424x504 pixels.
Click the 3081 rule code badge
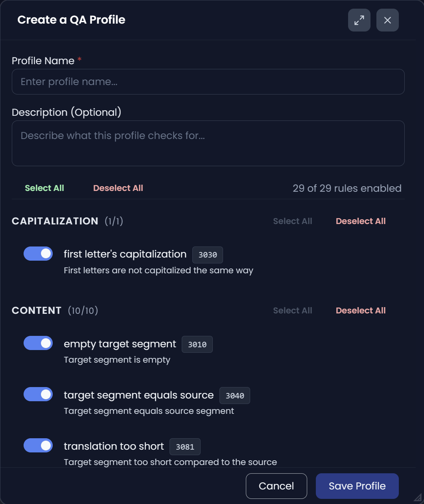[x=185, y=447]
